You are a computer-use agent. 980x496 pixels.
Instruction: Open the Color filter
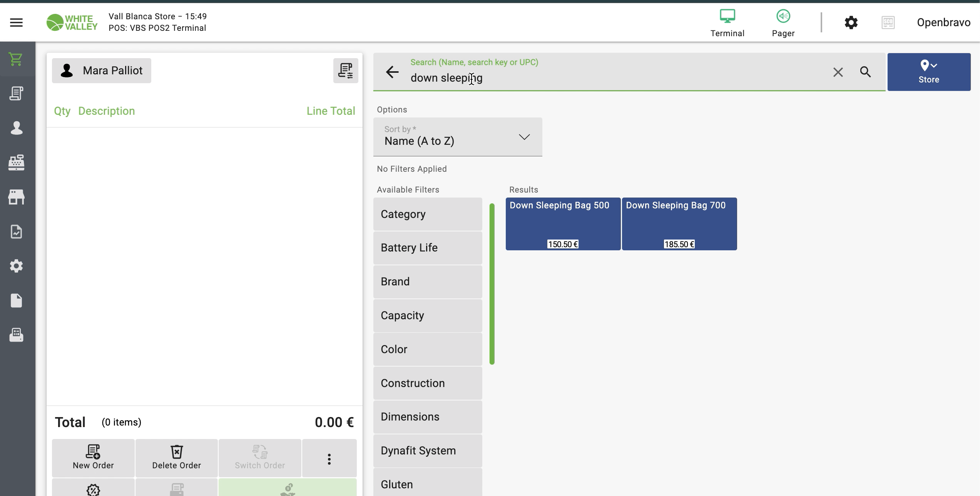[427, 349]
